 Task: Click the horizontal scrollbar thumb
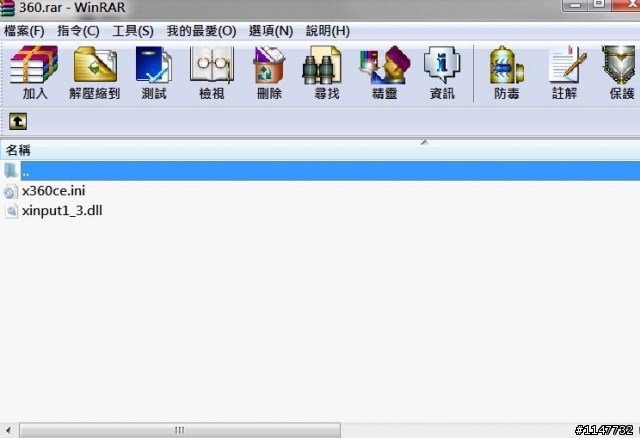pyautogui.click(x=180, y=430)
